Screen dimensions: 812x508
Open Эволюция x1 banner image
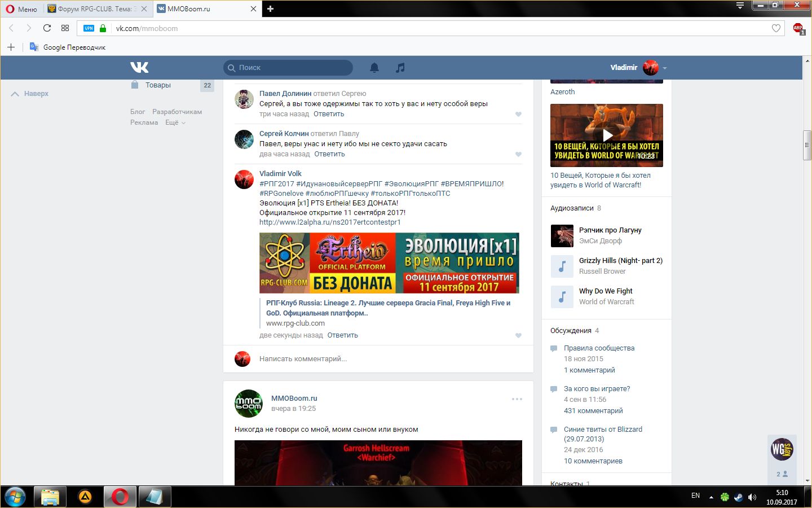point(389,263)
